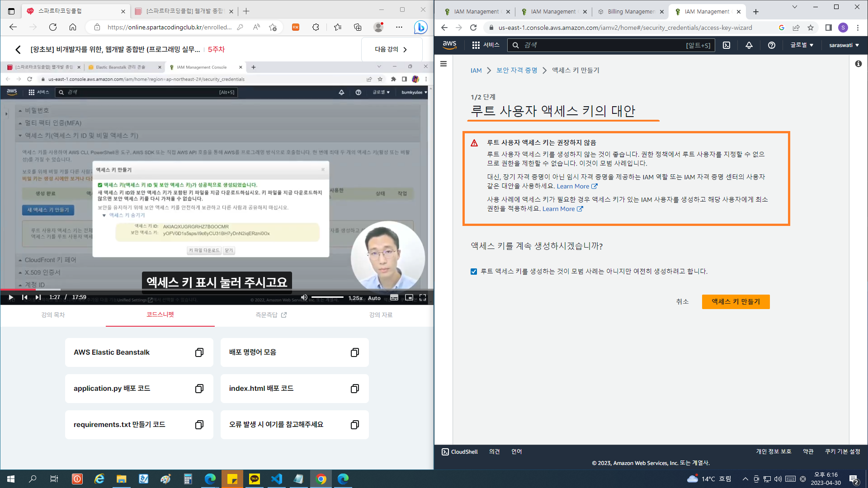The height and width of the screenshot is (488, 868).
Task: Copy application.py 배포 코드 snippet
Action: click(x=199, y=389)
